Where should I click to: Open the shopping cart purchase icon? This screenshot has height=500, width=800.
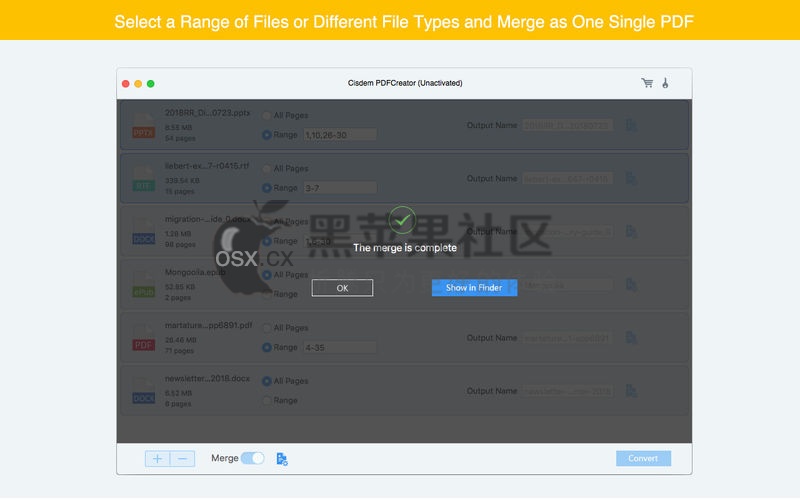pos(647,83)
